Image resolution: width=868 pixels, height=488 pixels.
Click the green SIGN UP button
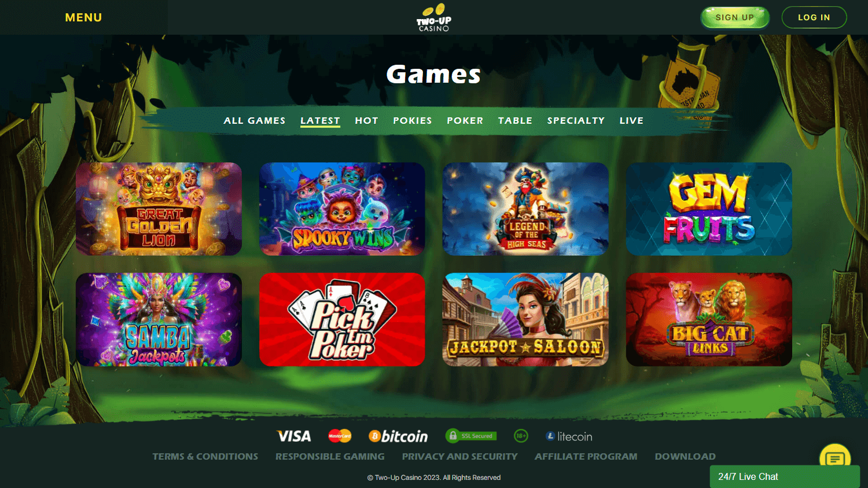pos(735,17)
